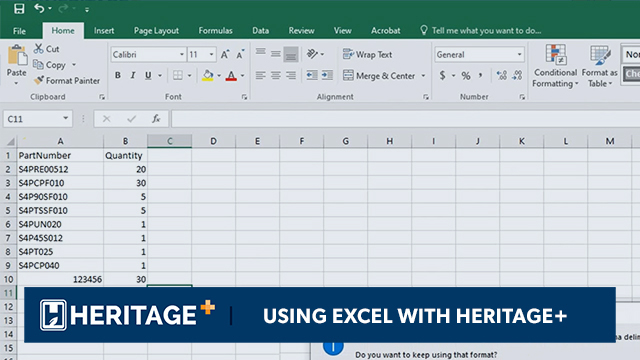This screenshot has width=640, height=360.
Task: Open the underline style dropdown arrow
Action: pos(160,76)
